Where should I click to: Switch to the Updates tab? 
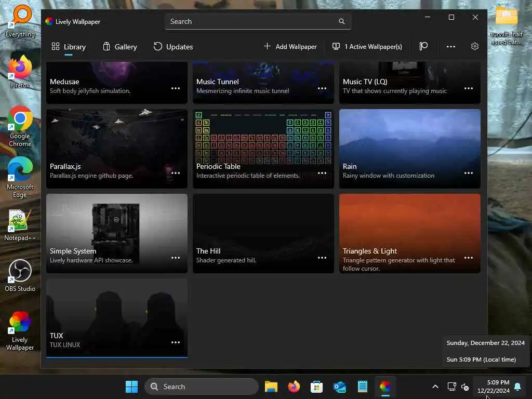pyautogui.click(x=173, y=47)
